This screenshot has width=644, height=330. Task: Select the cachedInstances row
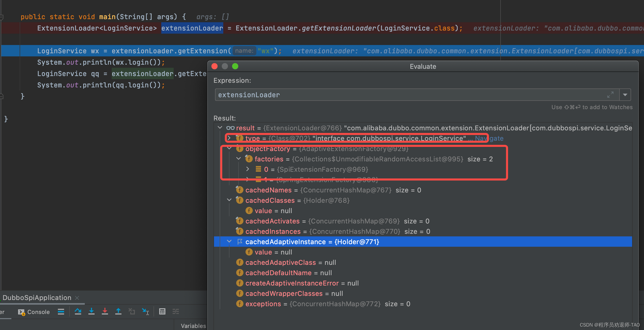[423, 231]
